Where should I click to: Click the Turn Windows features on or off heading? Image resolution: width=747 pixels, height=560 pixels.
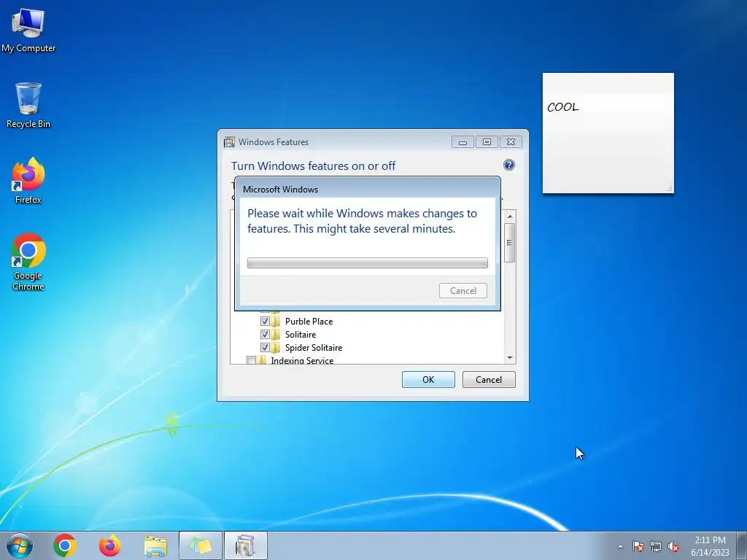[x=313, y=166]
